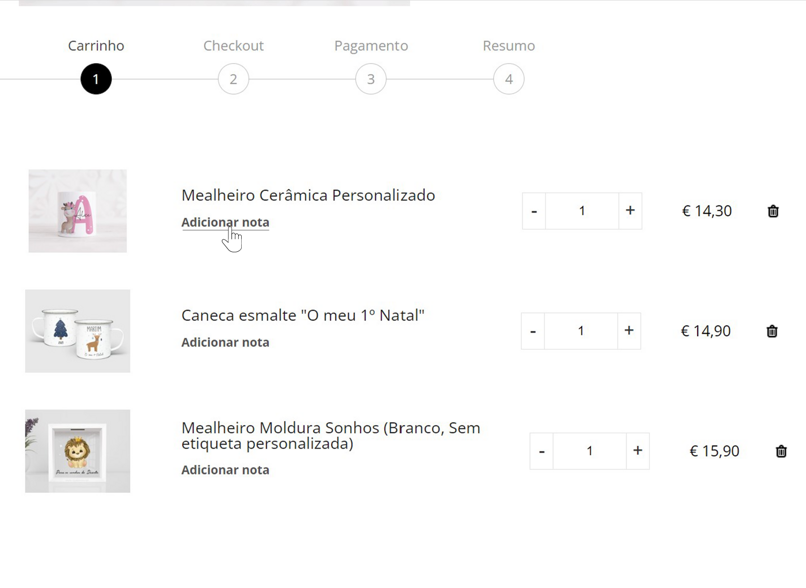Screen dimensions: 806x588
Task: Decrease quantity of Mealheiro Moldura Sonhos
Action: [542, 451]
